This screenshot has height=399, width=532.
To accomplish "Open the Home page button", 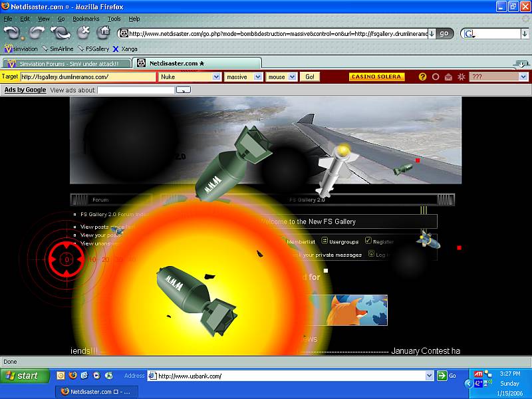I will pos(104,33).
